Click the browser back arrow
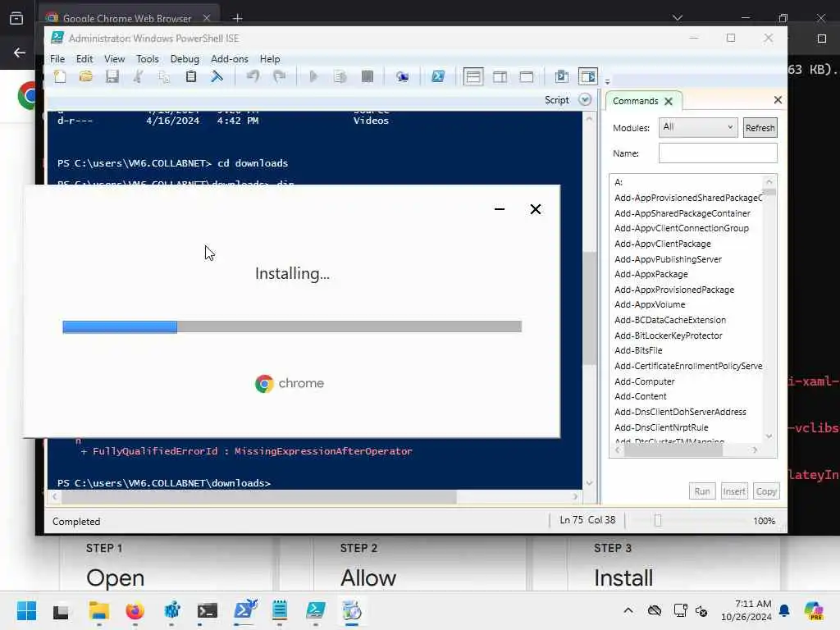Screen dimensions: 840x630 coord(20,52)
